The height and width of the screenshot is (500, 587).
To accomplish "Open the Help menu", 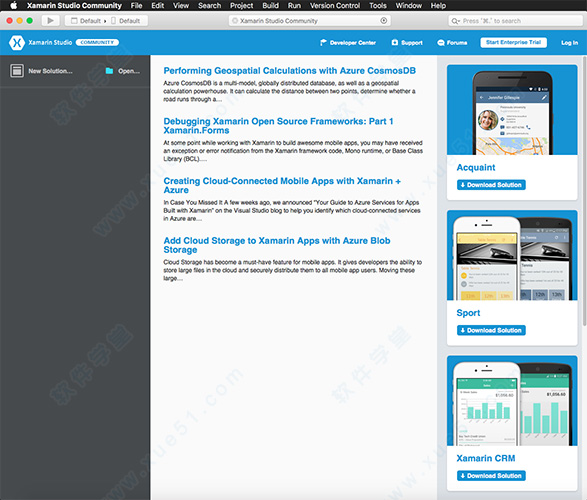I will 438,5.
